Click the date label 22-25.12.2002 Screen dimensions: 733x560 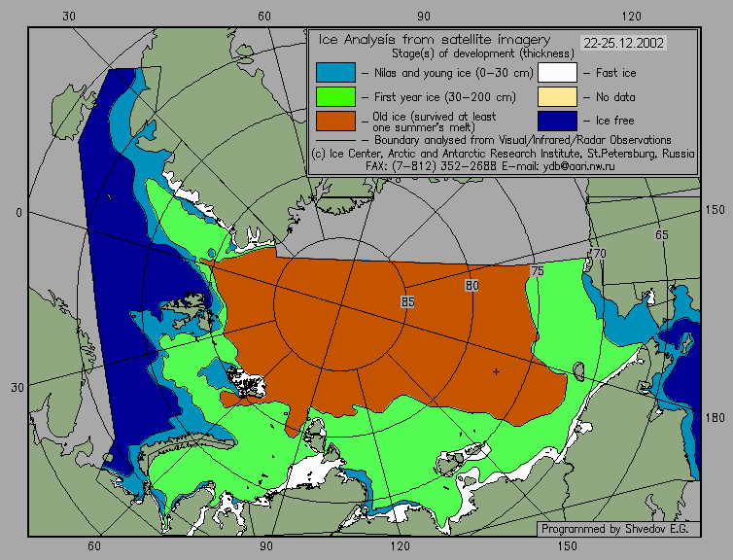pos(623,43)
